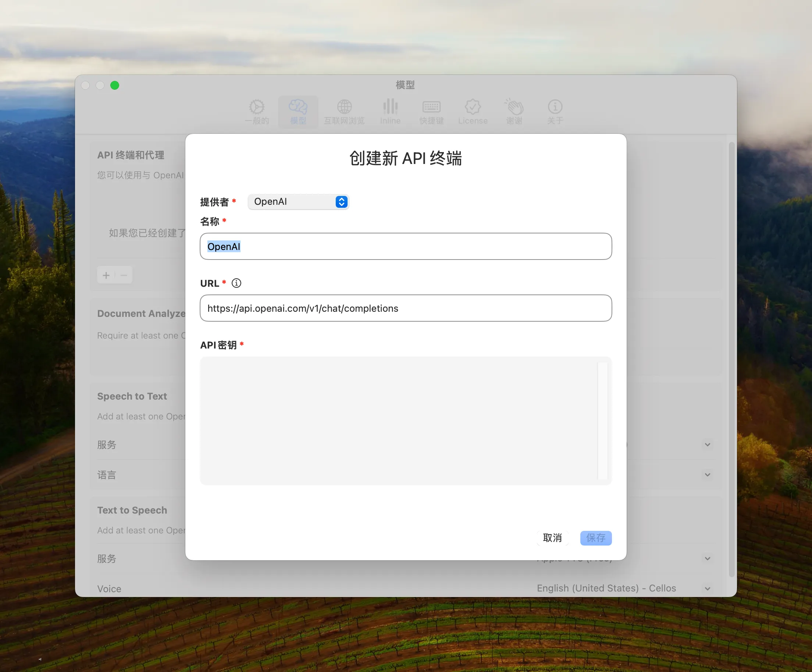Image resolution: width=812 pixels, height=672 pixels.
Task: Open the Voice dropdown showing English Cellos
Action: pyautogui.click(x=708, y=589)
